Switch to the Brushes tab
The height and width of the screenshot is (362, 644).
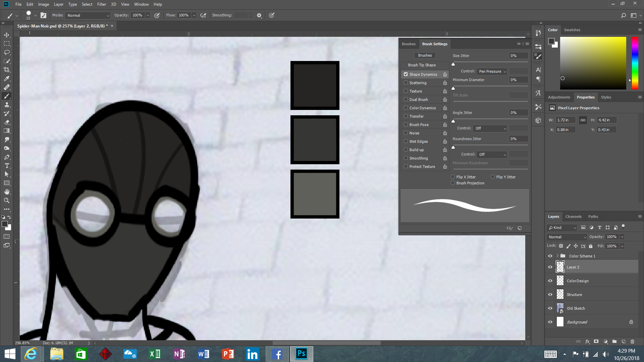point(409,44)
